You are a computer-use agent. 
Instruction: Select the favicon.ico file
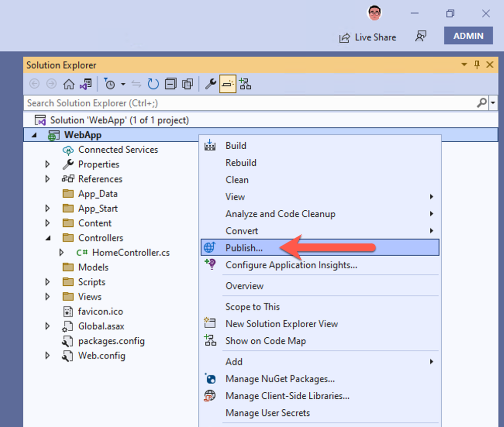[100, 312]
